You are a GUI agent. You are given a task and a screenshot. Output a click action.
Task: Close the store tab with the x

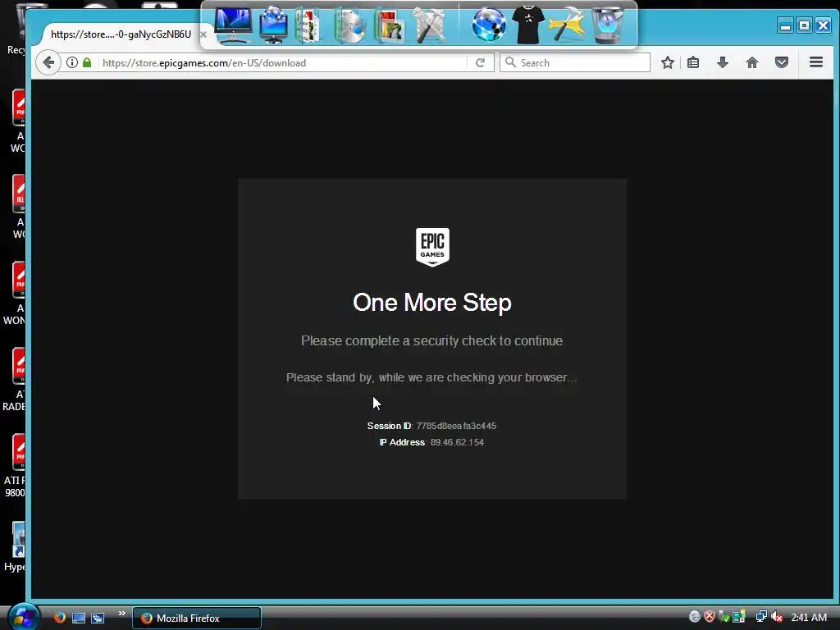tap(203, 34)
